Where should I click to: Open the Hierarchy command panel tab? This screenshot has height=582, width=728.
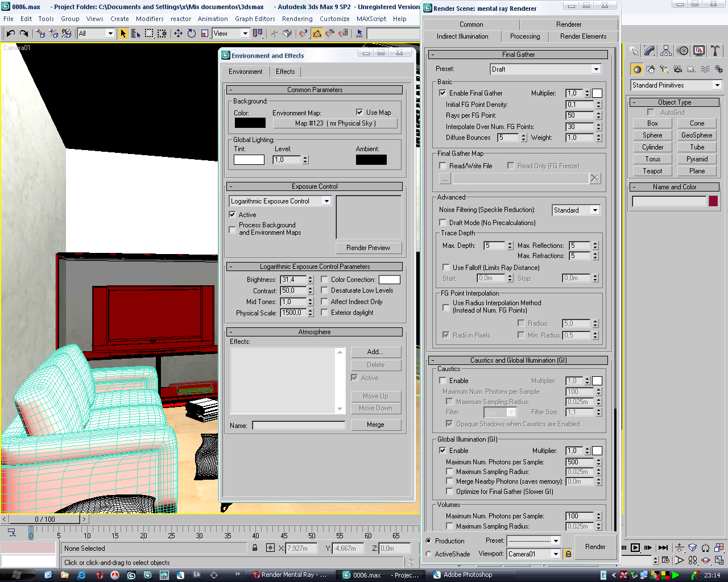pos(667,51)
